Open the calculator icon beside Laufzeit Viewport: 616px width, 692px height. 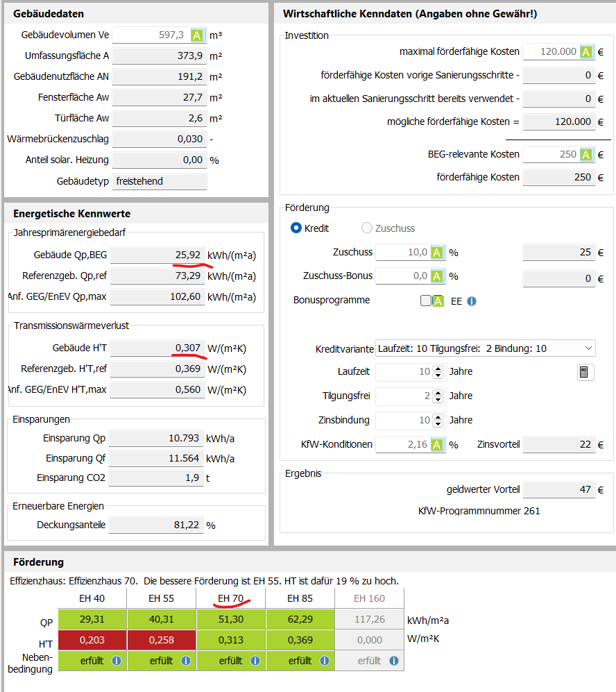tap(585, 372)
